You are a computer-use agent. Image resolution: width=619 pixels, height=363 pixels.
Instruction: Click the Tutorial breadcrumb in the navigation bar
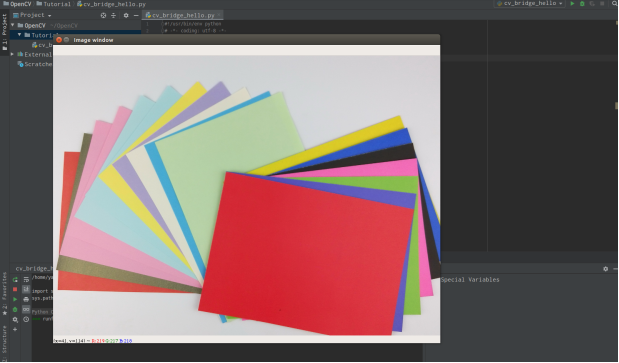(x=54, y=4)
